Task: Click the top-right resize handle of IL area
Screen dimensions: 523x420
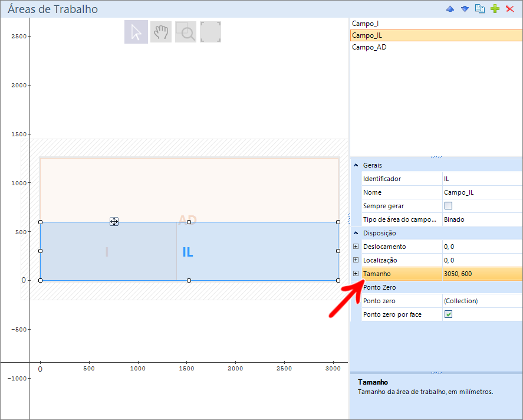Action: [338, 222]
